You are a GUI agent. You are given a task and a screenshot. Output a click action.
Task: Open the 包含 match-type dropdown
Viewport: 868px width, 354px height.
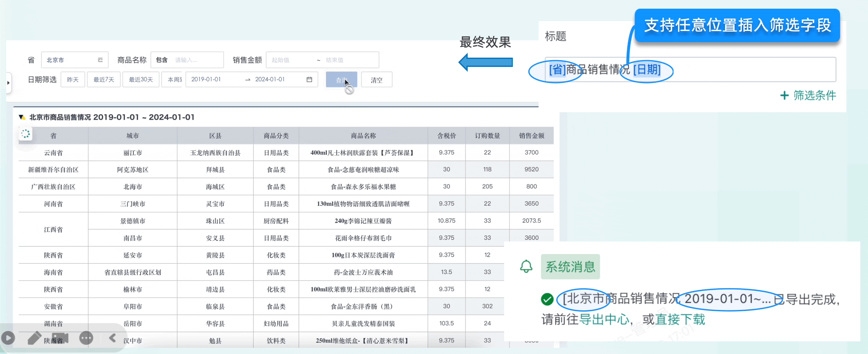162,60
